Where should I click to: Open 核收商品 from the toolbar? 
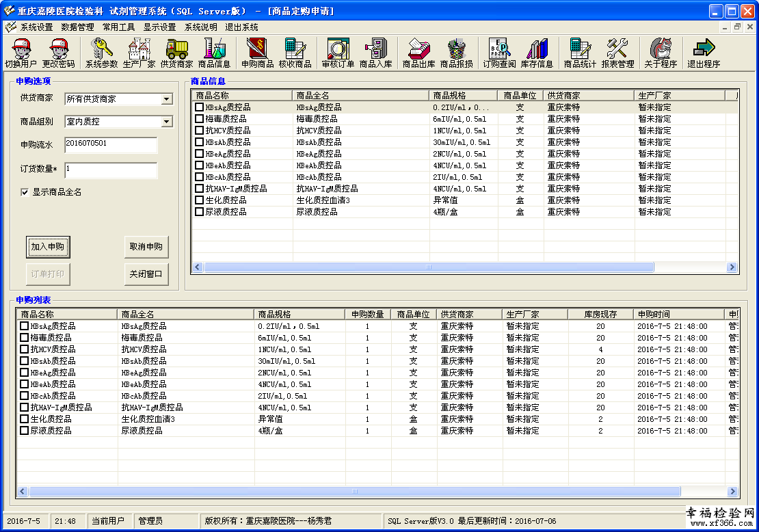coord(295,53)
